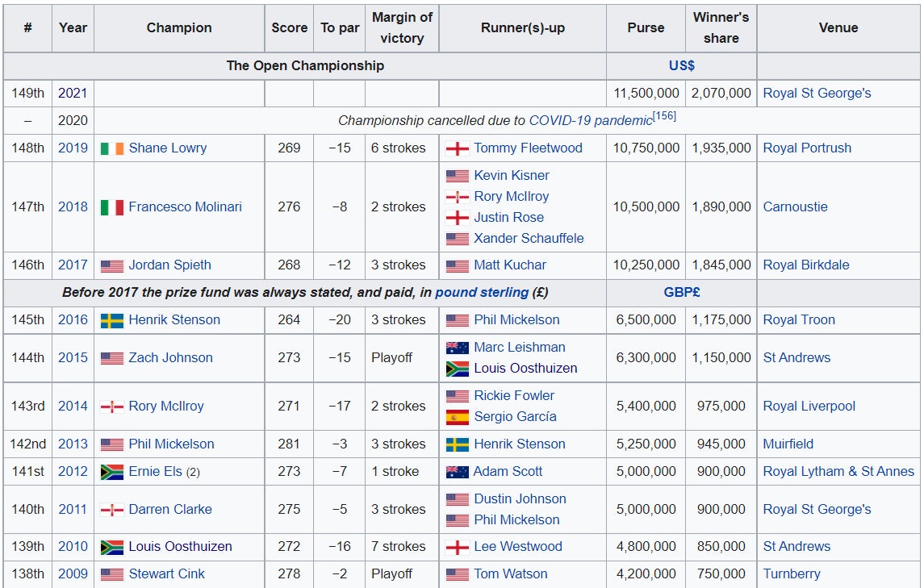The width and height of the screenshot is (924, 588).
Task: Click the England flag beside Lee Westwood
Action: click(x=458, y=548)
